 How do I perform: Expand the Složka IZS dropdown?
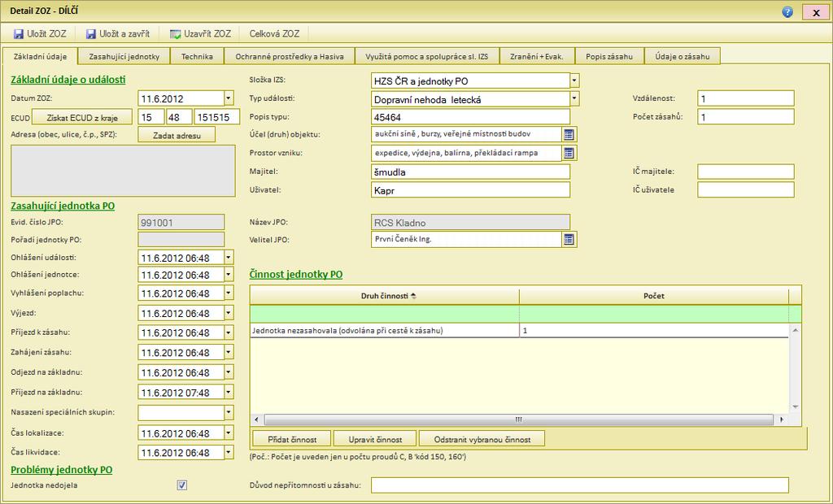click(574, 80)
